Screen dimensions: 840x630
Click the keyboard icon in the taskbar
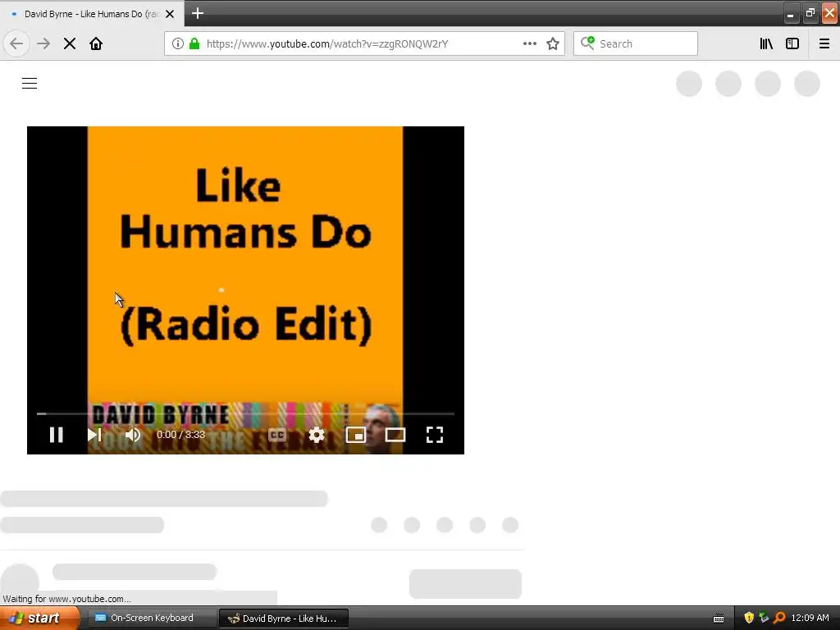pos(719,619)
